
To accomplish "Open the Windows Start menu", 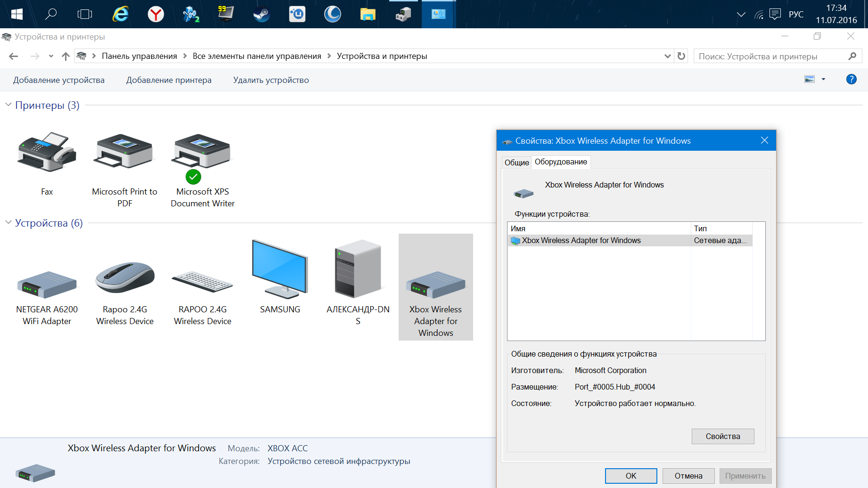I will 17,14.
